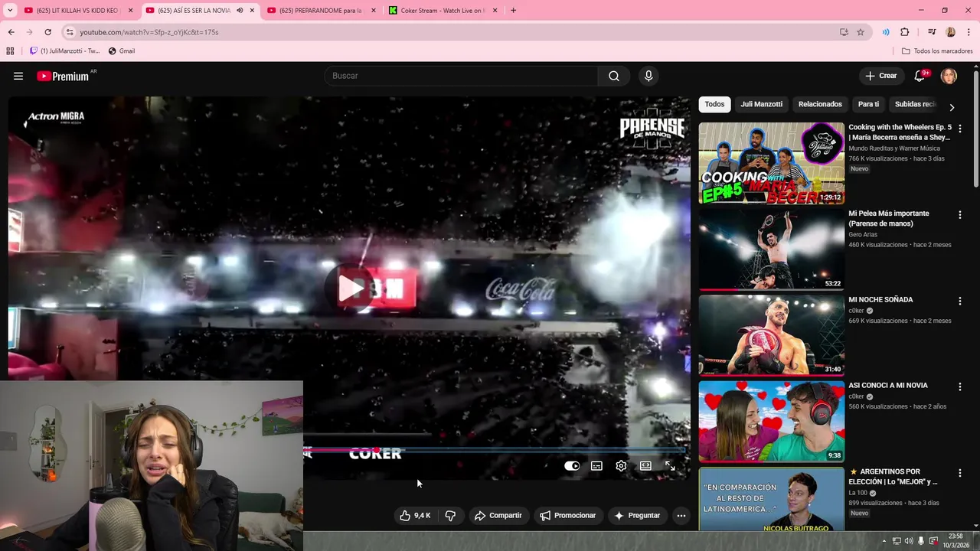Open MI NOCHE SOÑADA thumbnail
Viewport: 980px width, 551px height.
click(771, 335)
